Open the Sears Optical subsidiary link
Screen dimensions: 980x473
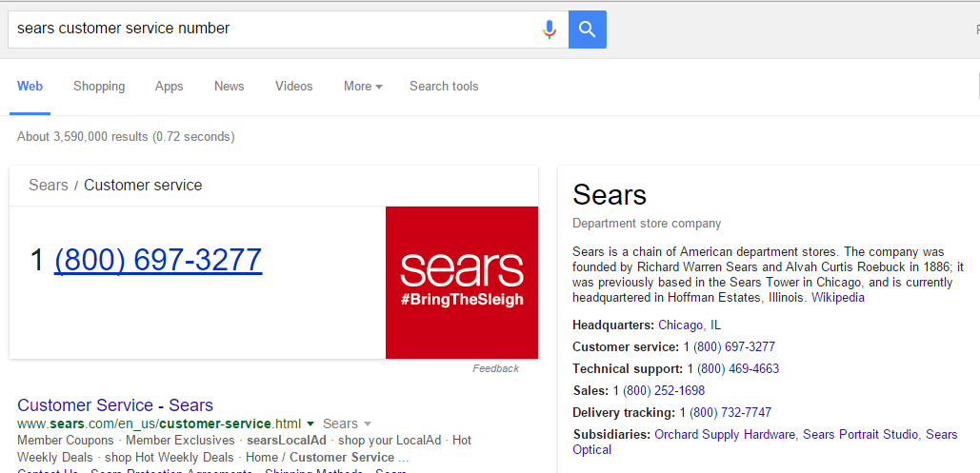click(765, 442)
